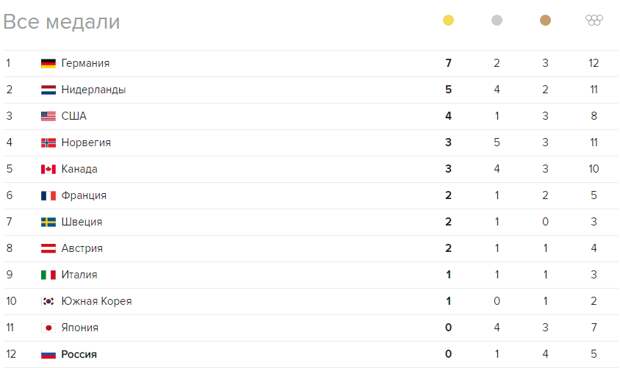Open the Нидерланды country link

[93, 90]
